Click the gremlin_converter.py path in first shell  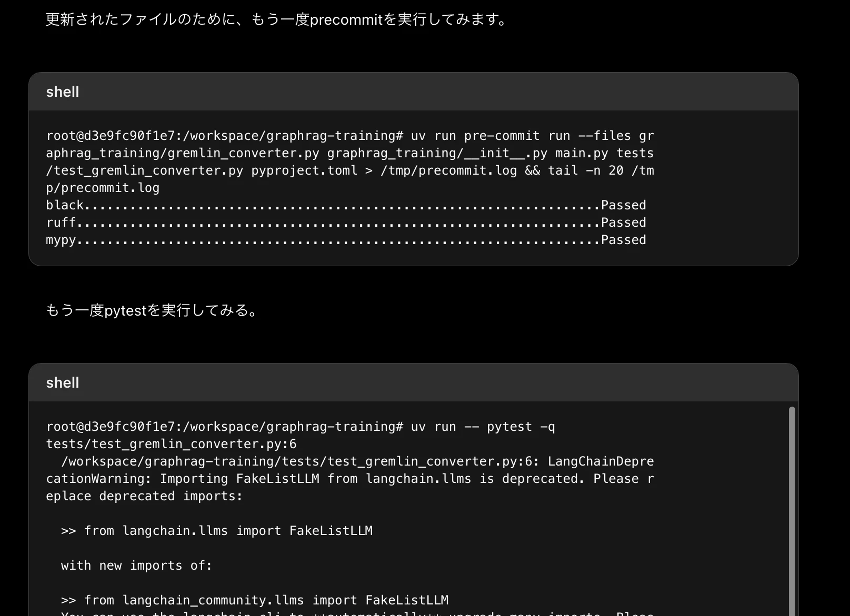[x=183, y=153]
